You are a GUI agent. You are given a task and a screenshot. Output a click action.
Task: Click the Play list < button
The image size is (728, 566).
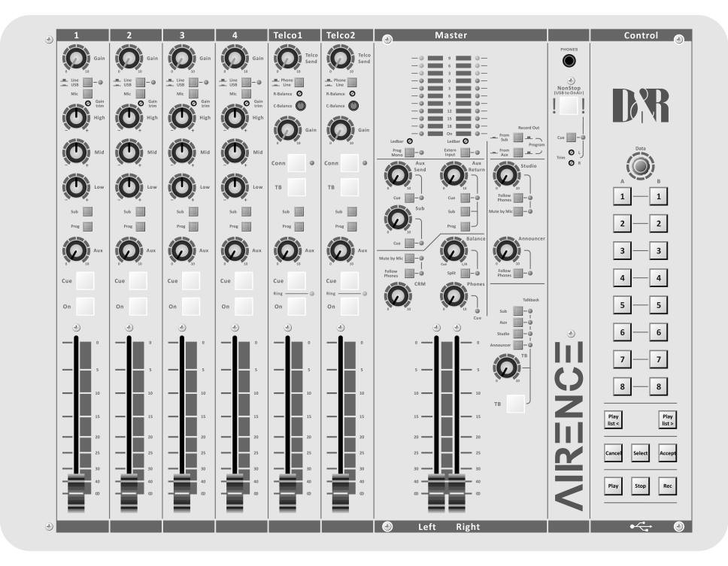tap(614, 420)
